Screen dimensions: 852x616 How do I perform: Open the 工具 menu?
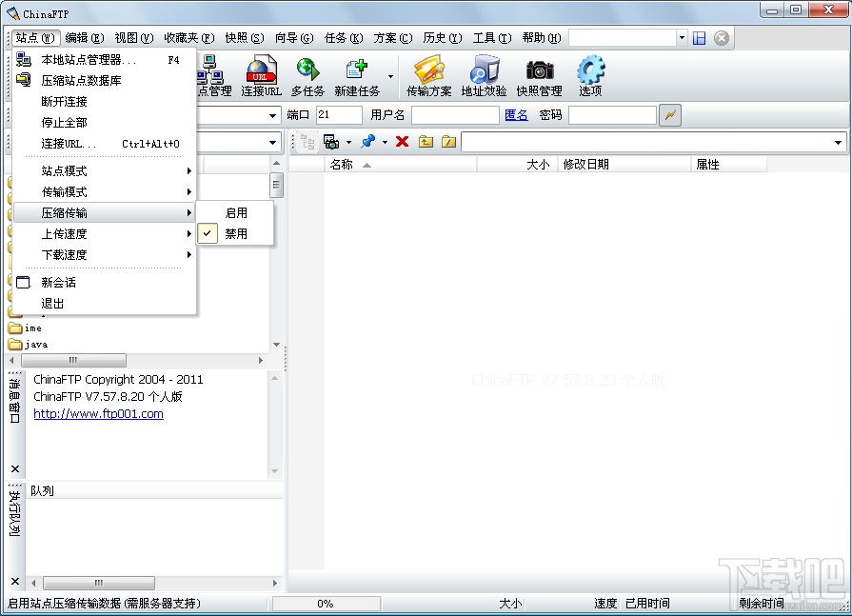[490, 38]
